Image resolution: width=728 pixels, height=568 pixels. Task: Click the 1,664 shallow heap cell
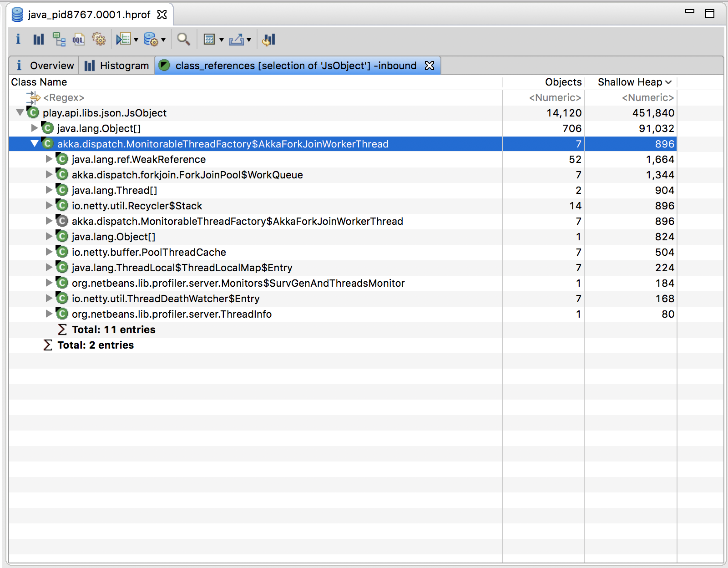tap(660, 159)
